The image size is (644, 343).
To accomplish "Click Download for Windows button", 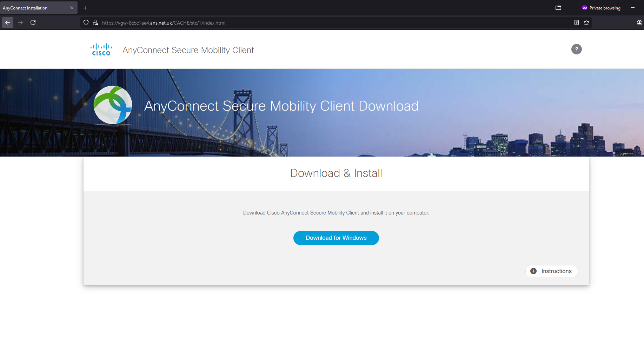I will tap(336, 238).
